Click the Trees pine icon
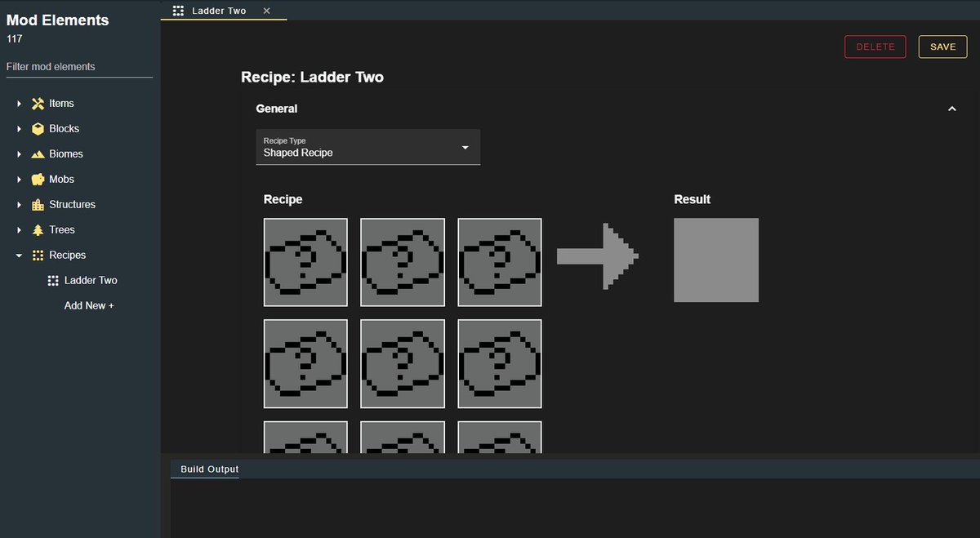The image size is (980, 538). 38,230
